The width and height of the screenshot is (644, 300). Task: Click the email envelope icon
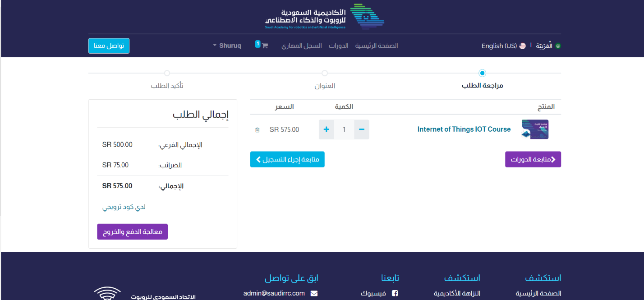coord(314,293)
